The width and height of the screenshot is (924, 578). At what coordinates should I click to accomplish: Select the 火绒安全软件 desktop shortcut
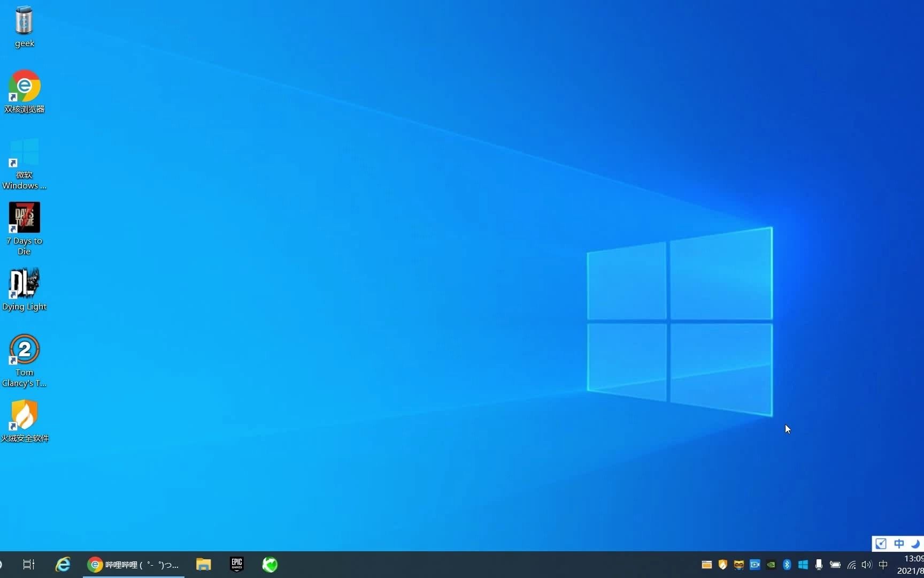click(24, 421)
